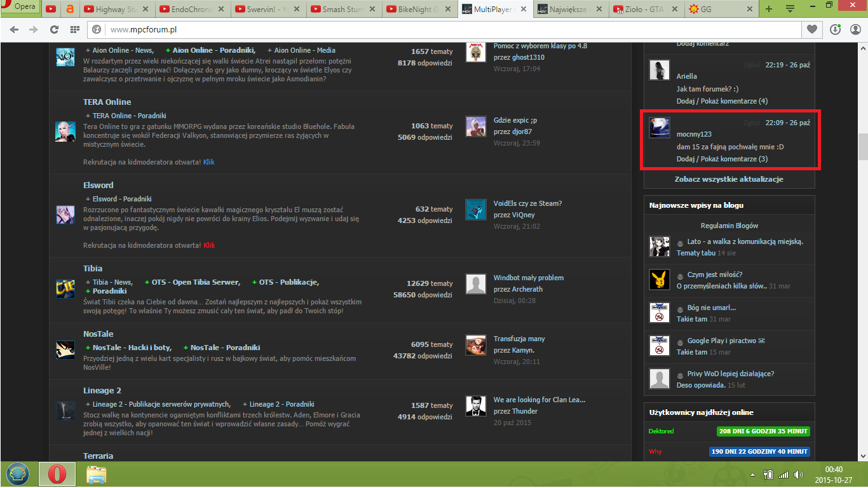Open NosTale - Hacki i boty subforum
Screen dimensions: 868x488
(x=132, y=348)
